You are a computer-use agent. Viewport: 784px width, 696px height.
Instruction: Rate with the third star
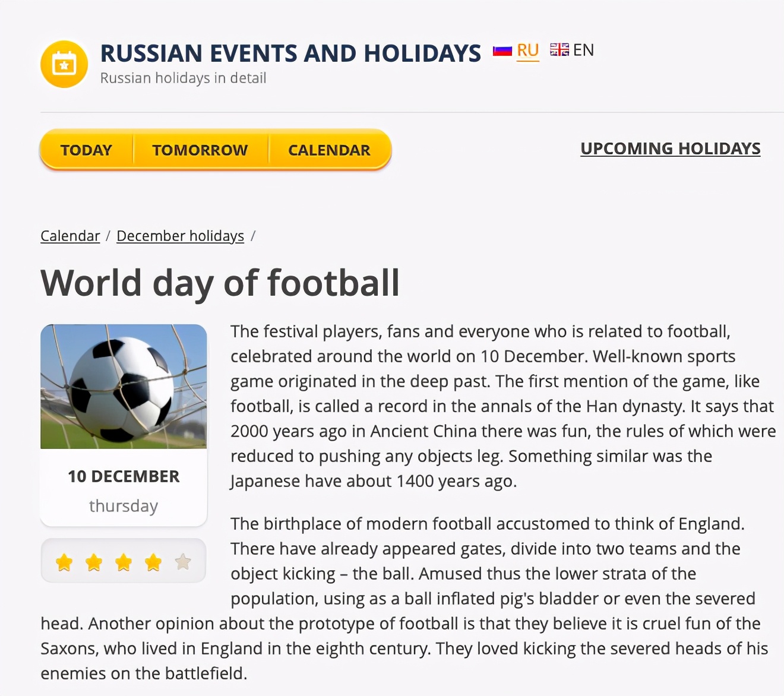pyautogui.click(x=124, y=562)
